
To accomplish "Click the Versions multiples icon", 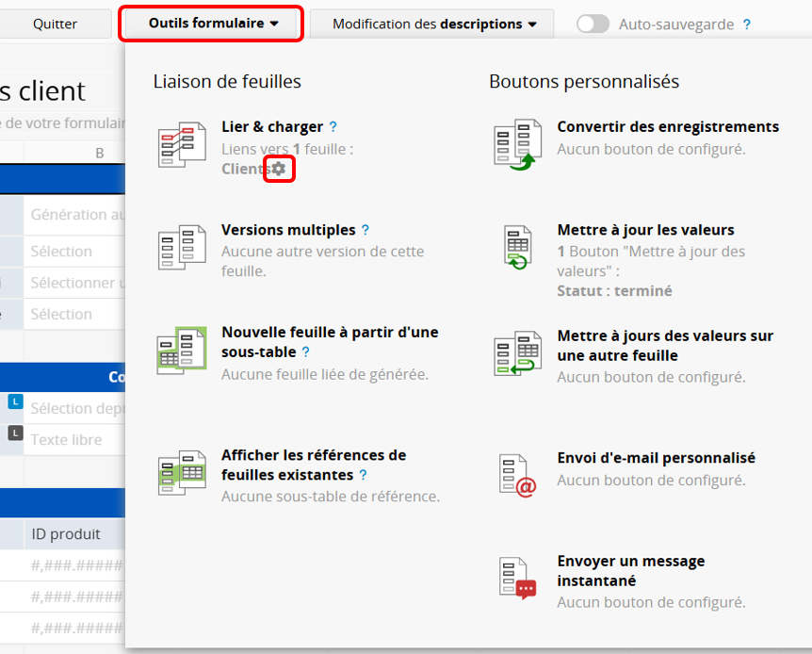I will 182,248.
